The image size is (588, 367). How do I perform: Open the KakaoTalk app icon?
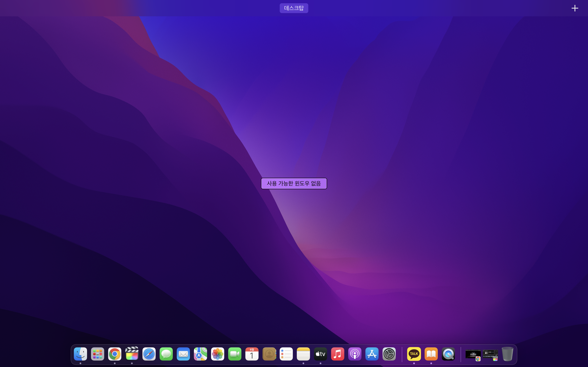tap(414, 354)
